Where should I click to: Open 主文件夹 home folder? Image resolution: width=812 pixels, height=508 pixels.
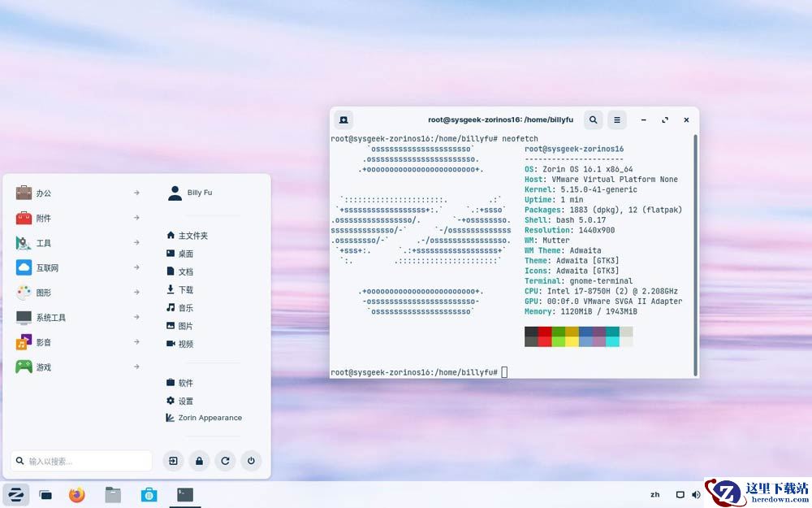pyautogui.click(x=188, y=236)
